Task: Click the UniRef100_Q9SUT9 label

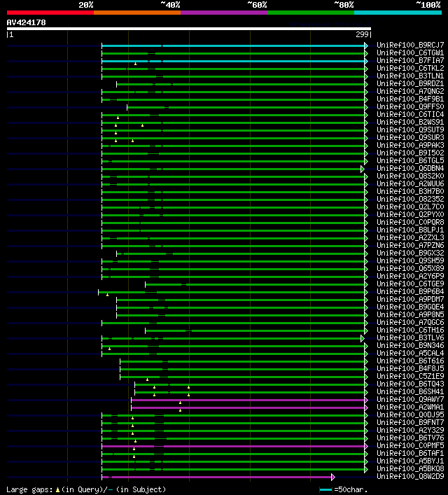Action: pos(410,130)
